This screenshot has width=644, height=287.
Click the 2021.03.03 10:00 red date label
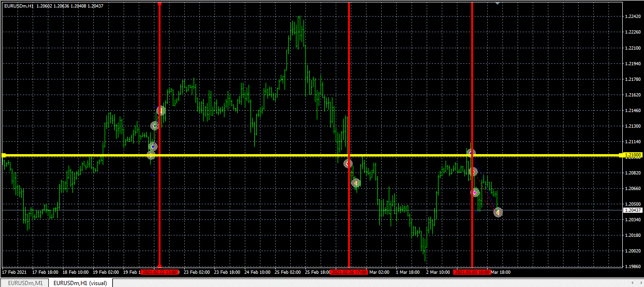click(472, 272)
